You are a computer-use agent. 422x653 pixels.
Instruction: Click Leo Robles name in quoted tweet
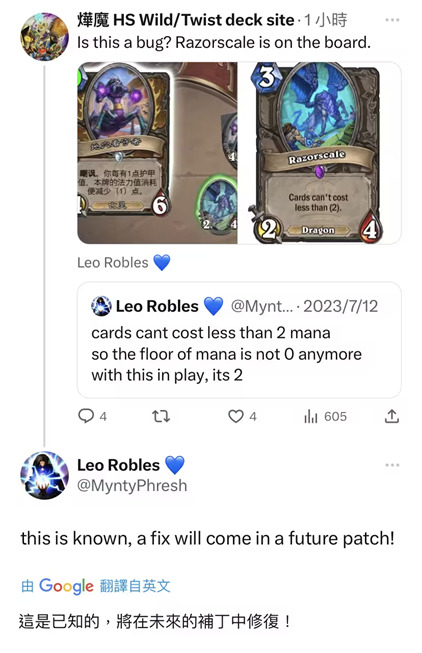tap(157, 306)
